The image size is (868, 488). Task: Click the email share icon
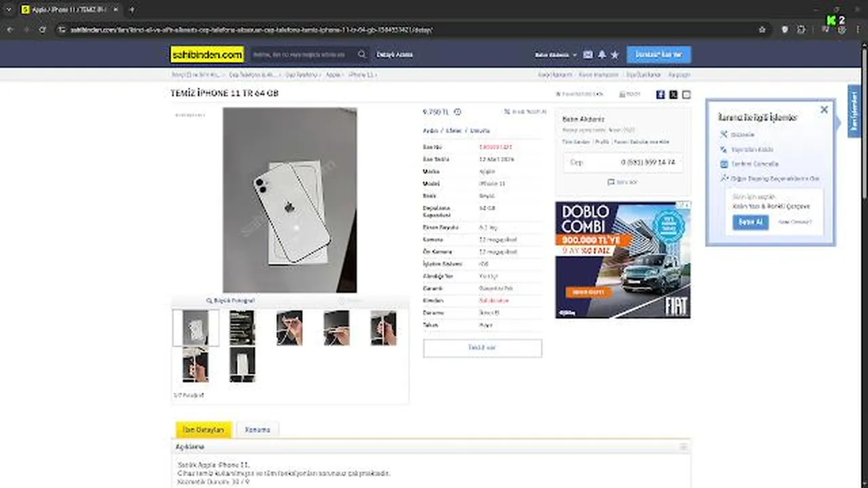(686, 95)
